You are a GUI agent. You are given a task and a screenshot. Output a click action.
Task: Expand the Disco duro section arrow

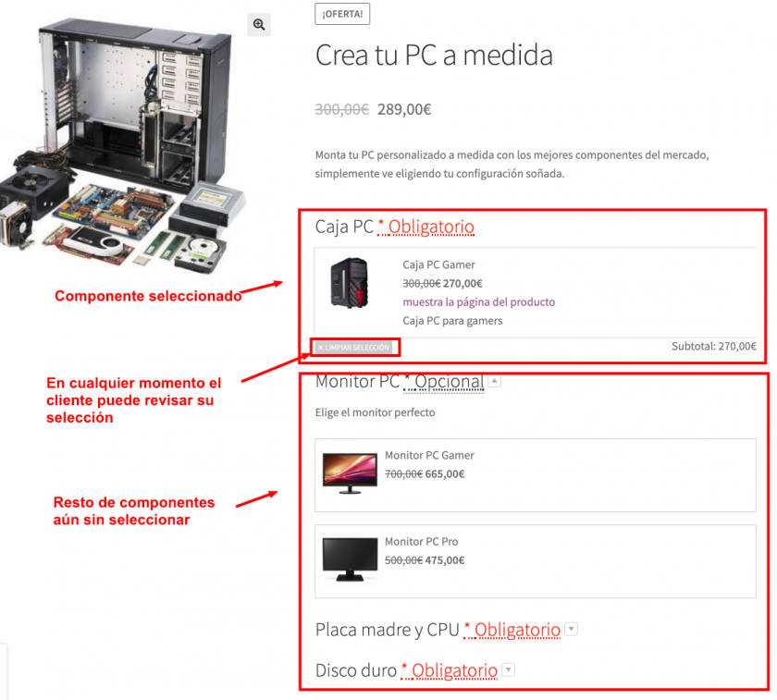point(508,669)
